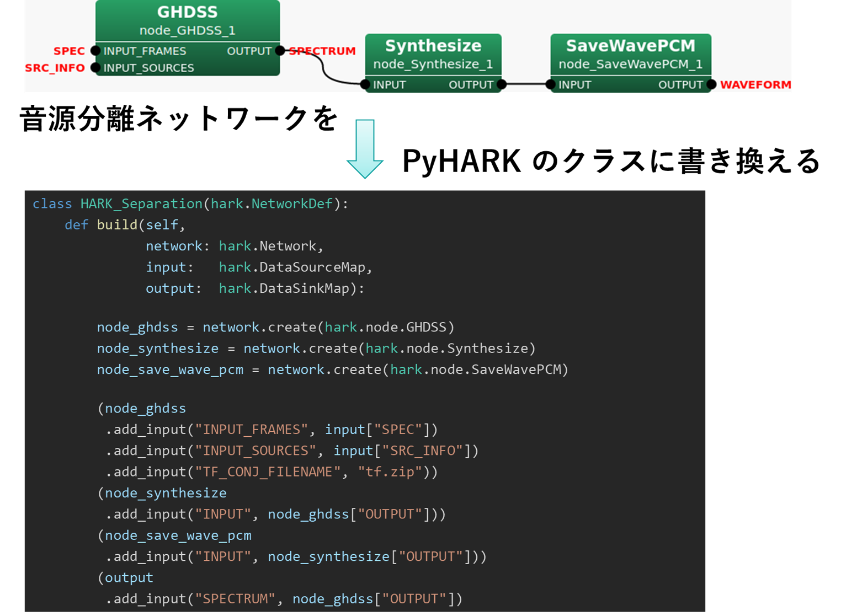Place cursor on the "tf.zip" string
Screen dimensions: 841x616
point(390,472)
